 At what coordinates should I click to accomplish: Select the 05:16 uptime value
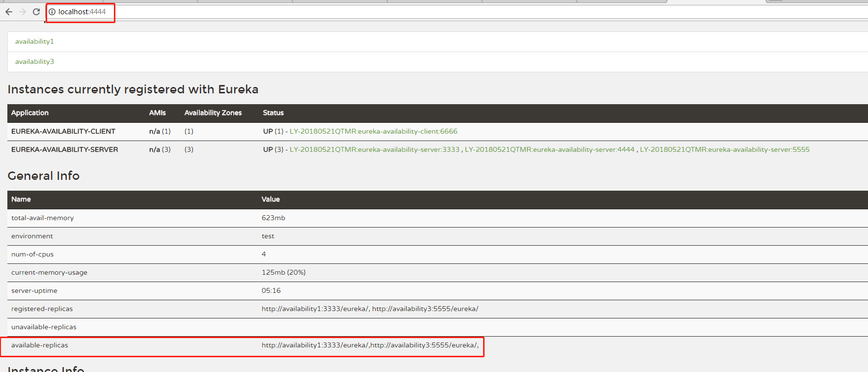271,290
